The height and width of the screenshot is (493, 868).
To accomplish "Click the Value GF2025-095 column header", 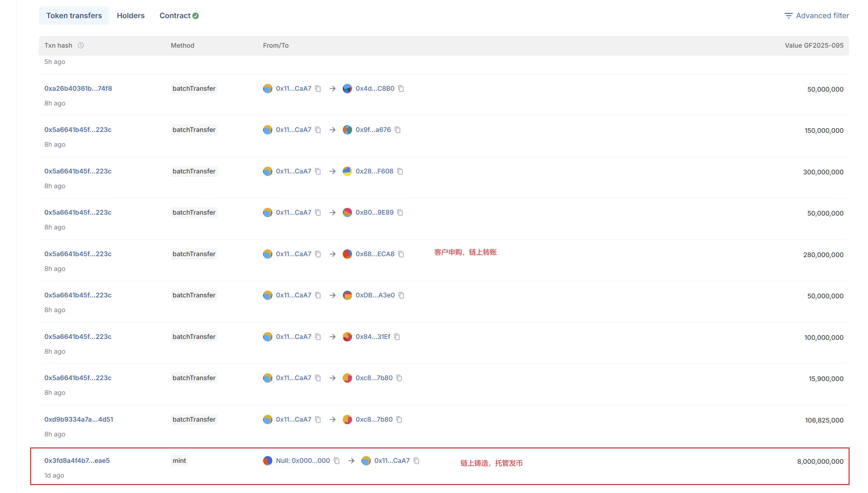I will [814, 46].
